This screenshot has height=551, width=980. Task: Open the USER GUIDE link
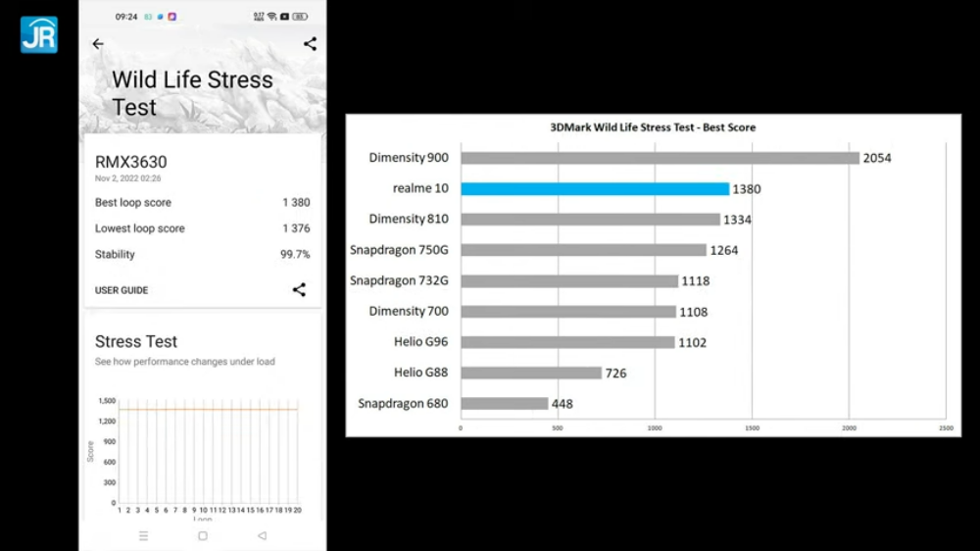point(122,290)
